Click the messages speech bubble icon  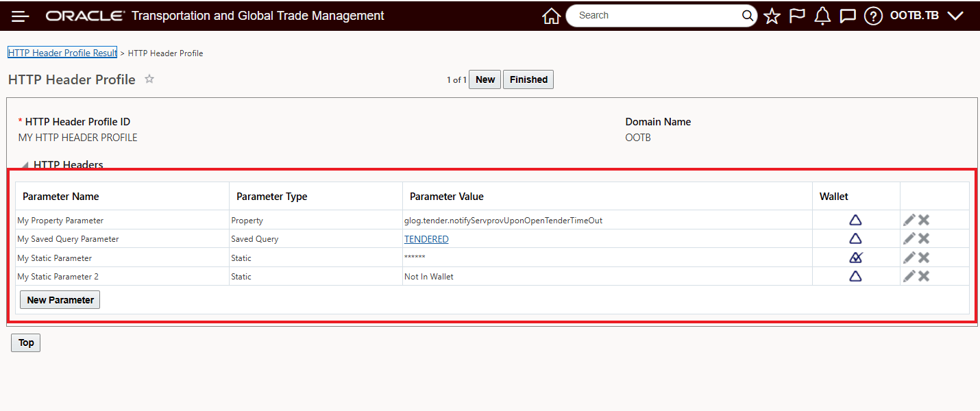click(x=848, y=15)
